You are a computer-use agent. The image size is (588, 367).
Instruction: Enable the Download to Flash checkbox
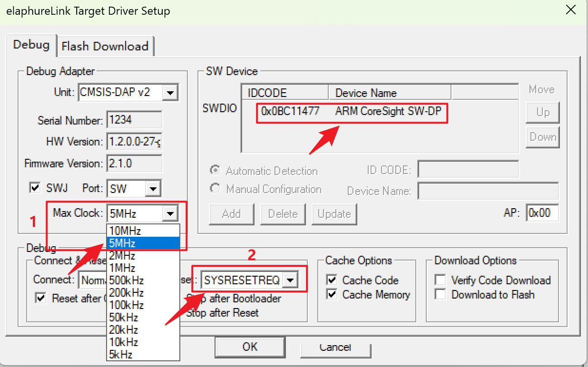tap(441, 295)
